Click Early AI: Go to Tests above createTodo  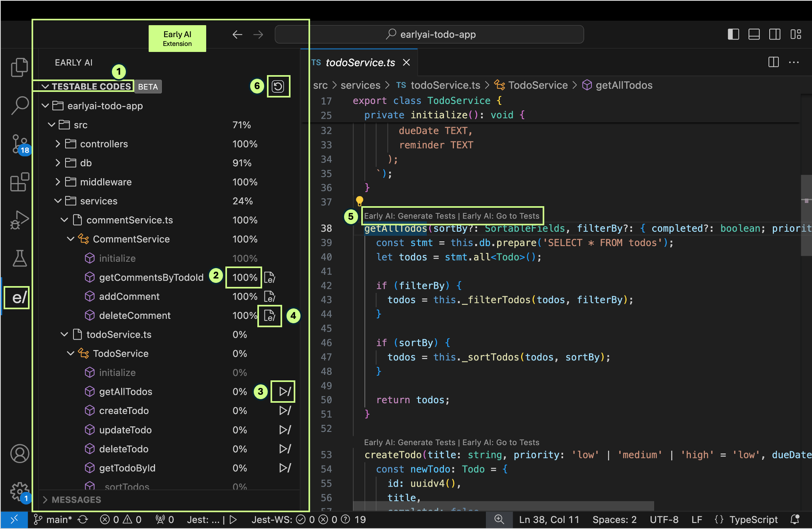click(x=501, y=442)
